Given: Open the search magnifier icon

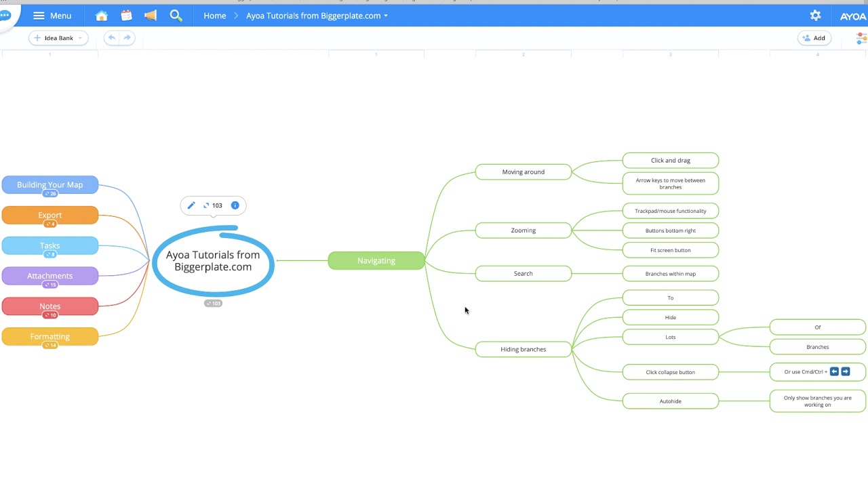Looking at the screenshot, I should (x=176, y=16).
